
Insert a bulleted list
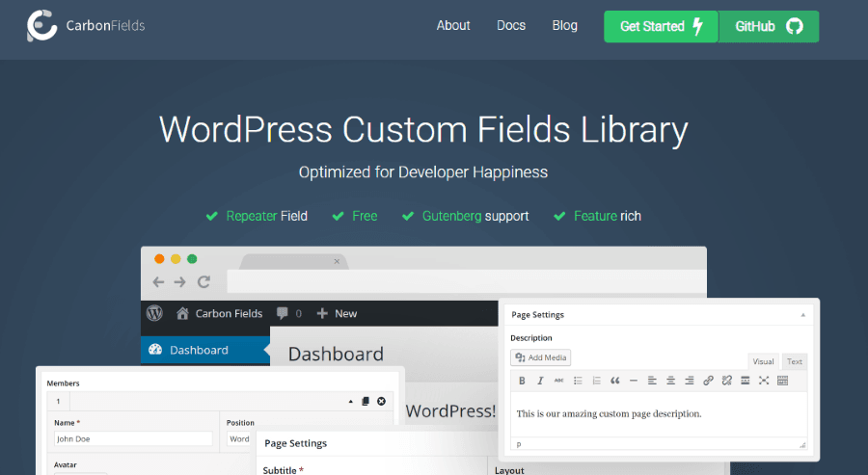[578, 381]
